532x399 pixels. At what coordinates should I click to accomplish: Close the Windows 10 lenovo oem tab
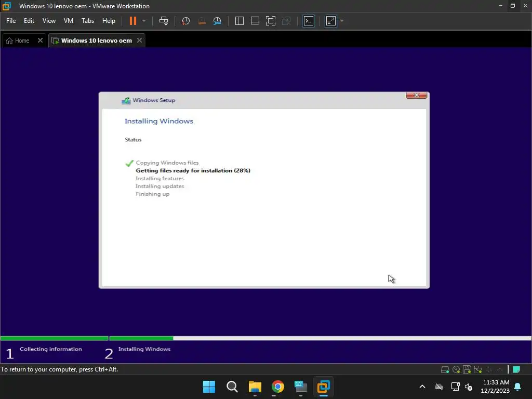[x=139, y=41]
